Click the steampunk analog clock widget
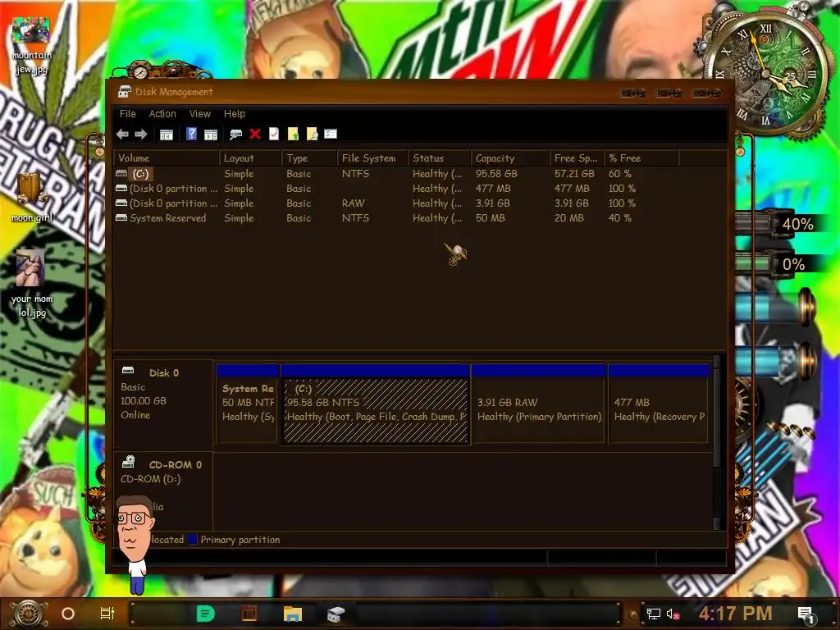Image resolution: width=840 pixels, height=630 pixels. 766,72
